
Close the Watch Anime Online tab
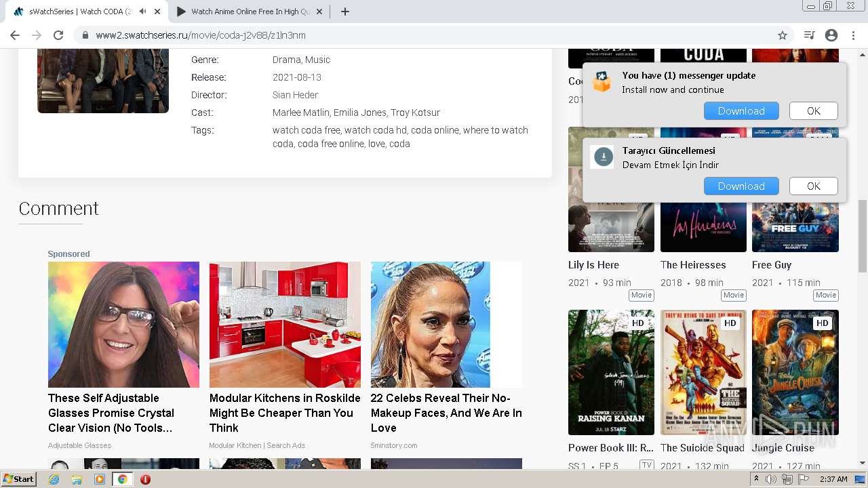pos(319,12)
